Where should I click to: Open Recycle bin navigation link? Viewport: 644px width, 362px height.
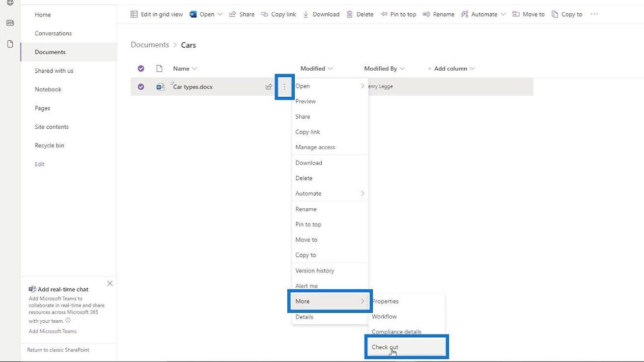pos(50,145)
